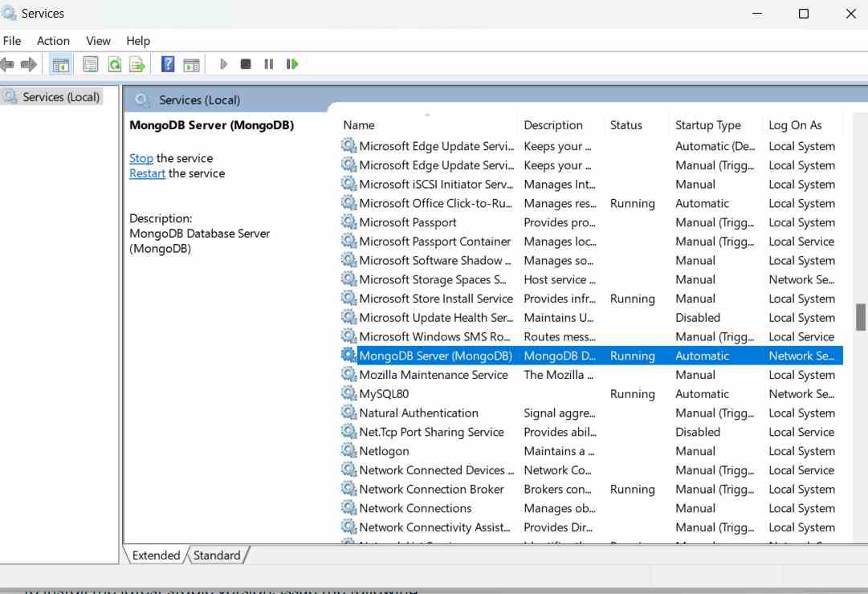
Task: Select the Network Connection Broker service name
Action: (x=432, y=489)
